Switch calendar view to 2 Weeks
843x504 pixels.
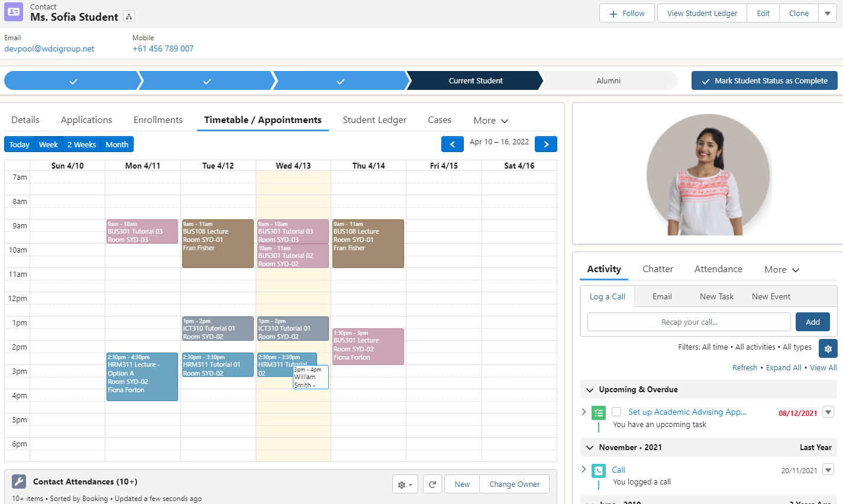[81, 144]
